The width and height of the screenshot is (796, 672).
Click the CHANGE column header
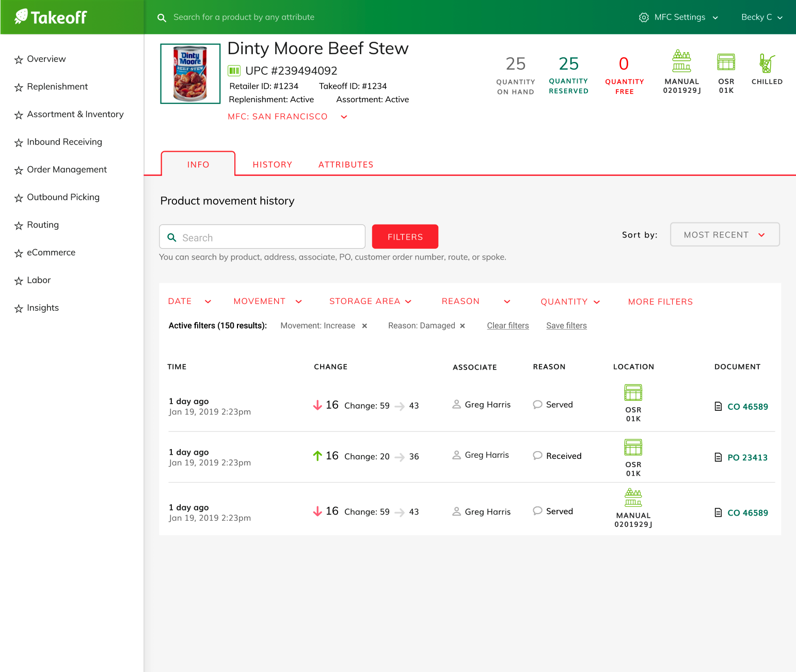coord(330,366)
